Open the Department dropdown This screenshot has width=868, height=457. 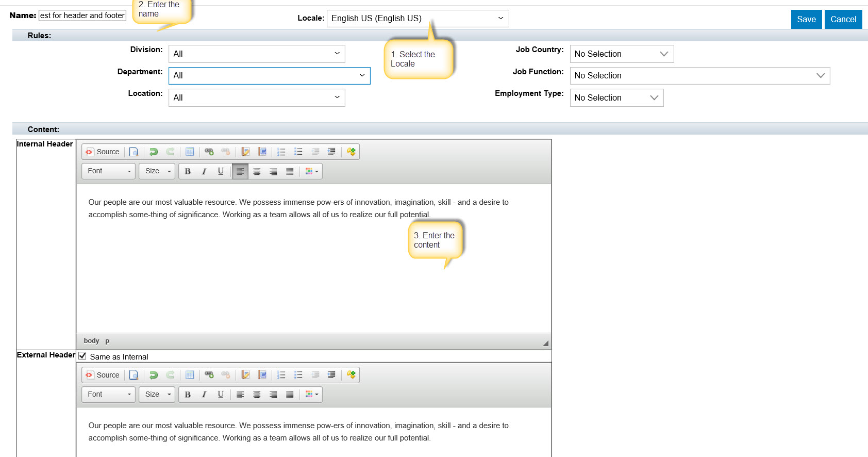[269, 76]
